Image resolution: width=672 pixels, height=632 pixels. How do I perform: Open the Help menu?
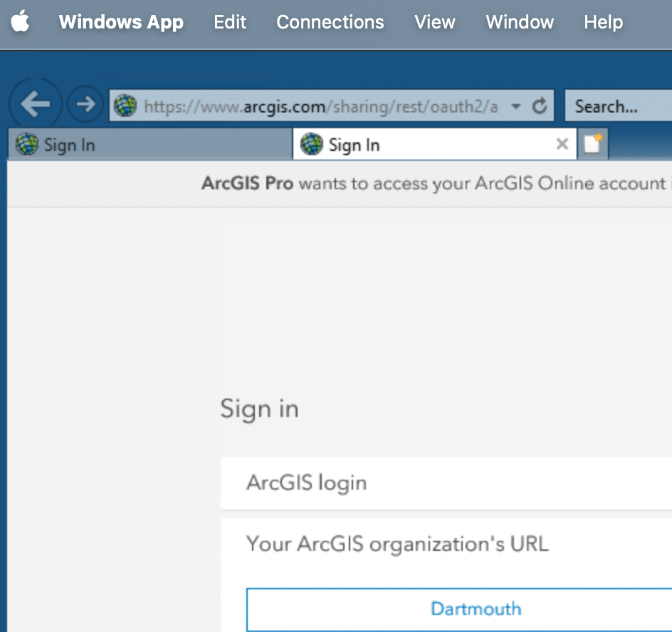[603, 22]
